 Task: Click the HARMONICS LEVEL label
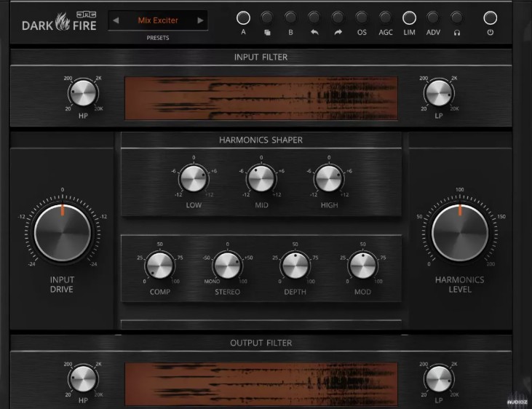click(460, 285)
